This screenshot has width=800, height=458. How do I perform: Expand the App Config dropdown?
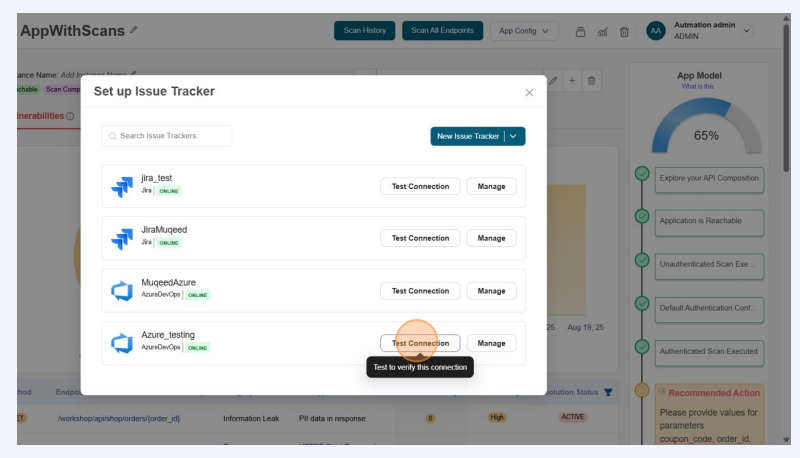pos(524,31)
